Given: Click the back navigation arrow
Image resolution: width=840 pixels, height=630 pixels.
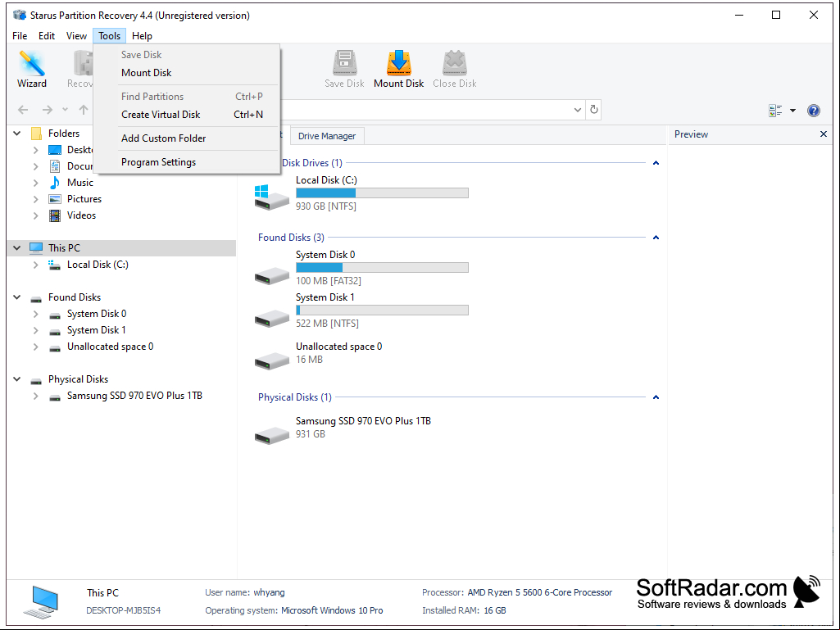Looking at the screenshot, I should point(23,110).
